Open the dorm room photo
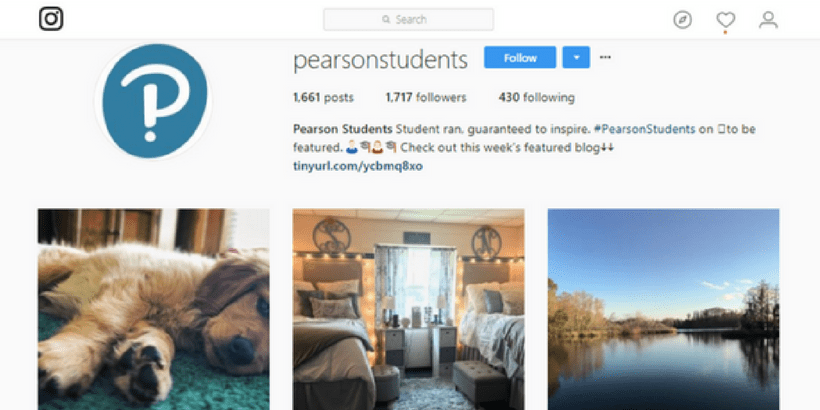 [408, 310]
